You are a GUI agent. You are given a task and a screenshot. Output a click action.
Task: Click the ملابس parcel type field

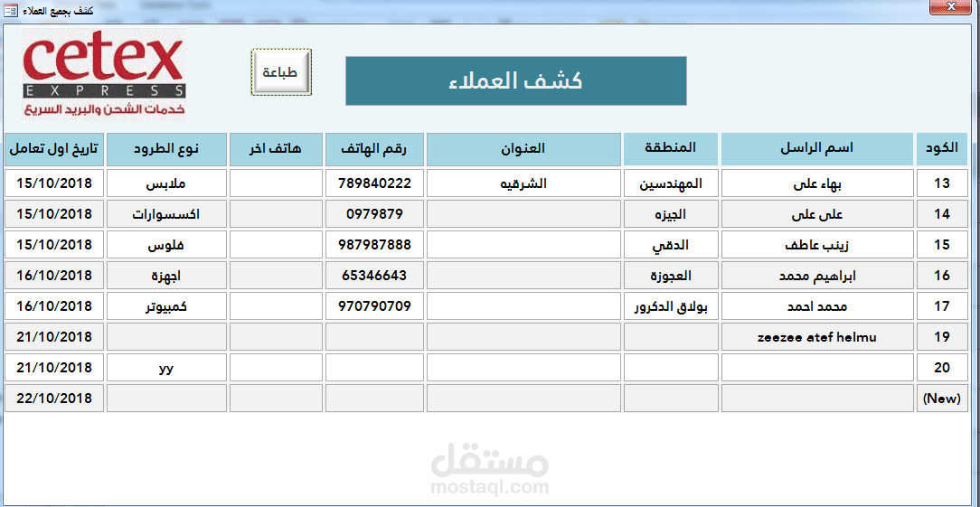(x=166, y=183)
